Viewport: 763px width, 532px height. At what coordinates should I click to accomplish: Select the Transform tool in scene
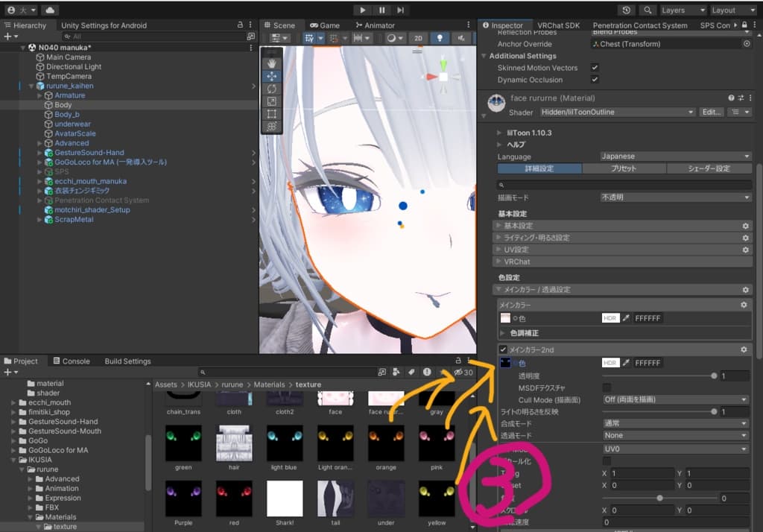[271, 127]
